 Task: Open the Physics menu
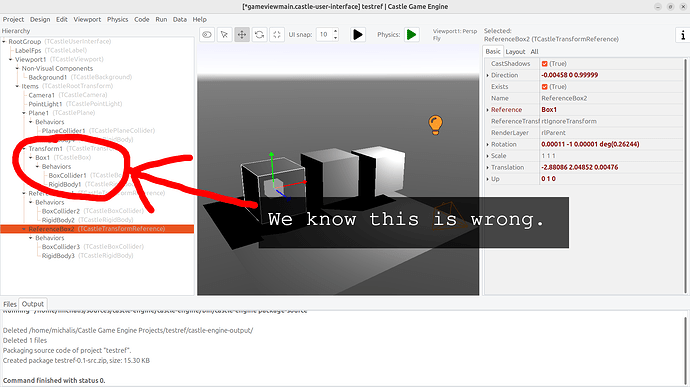(117, 19)
